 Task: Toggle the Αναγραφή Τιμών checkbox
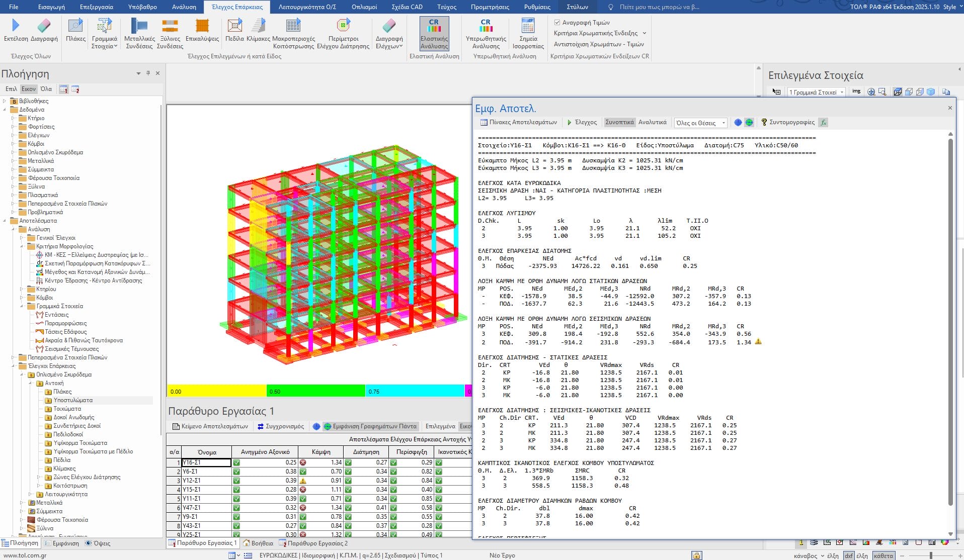[x=557, y=23]
